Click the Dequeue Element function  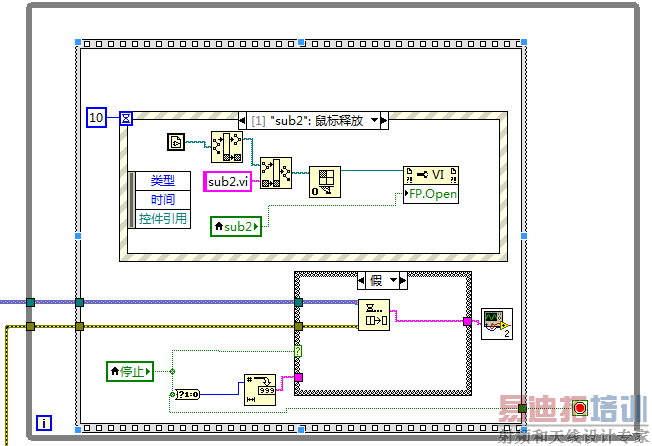[374, 315]
